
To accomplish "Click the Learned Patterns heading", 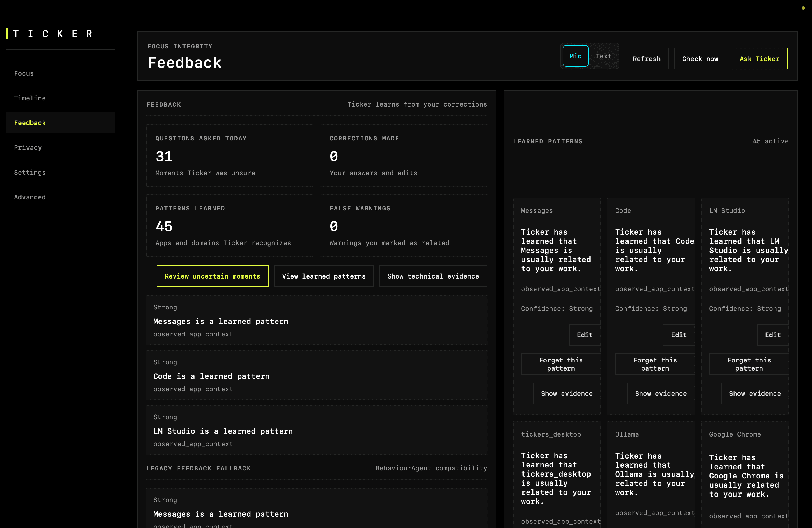I will pyautogui.click(x=548, y=141).
